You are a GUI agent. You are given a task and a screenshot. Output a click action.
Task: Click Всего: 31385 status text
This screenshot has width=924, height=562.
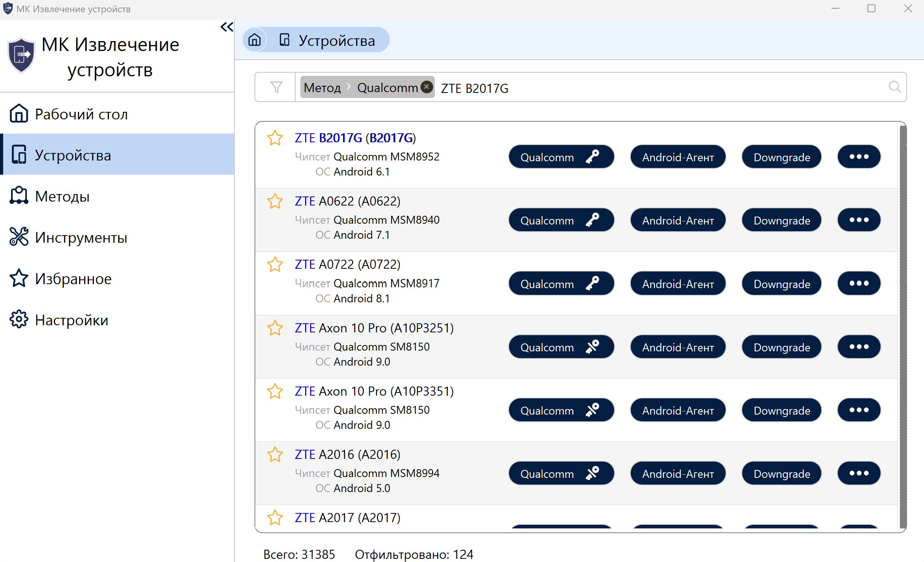click(x=299, y=554)
